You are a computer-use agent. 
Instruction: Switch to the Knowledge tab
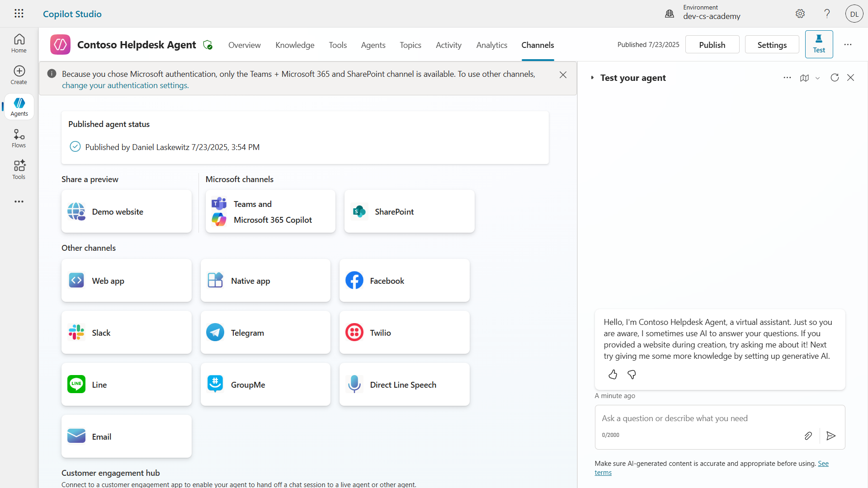(294, 45)
